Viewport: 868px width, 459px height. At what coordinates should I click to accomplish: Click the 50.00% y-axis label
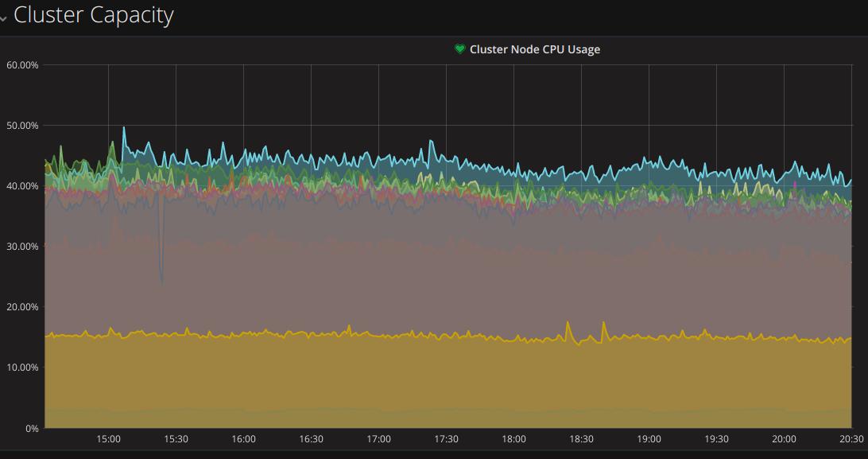pyautogui.click(x=22, y=125)
